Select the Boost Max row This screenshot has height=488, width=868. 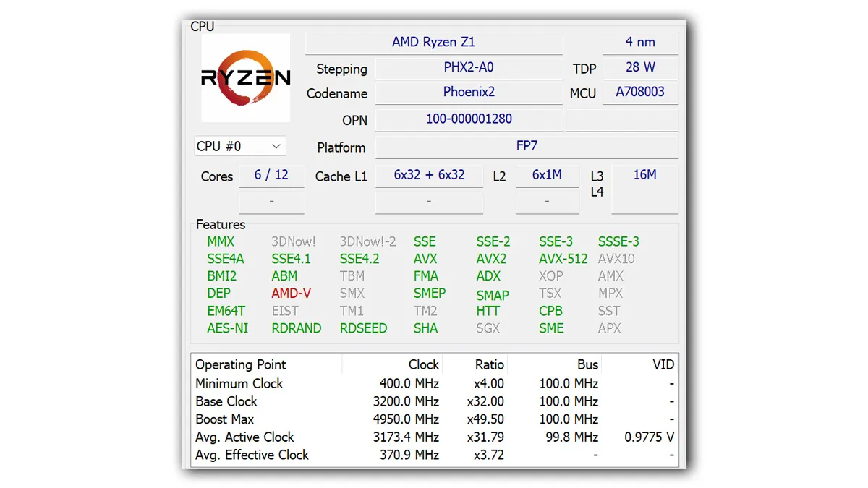[435, 419]
